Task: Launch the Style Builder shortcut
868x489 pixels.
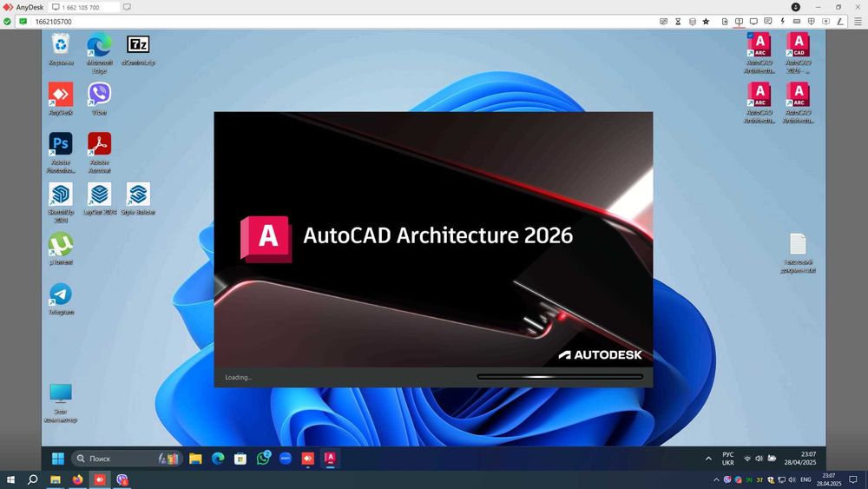Action: click(138, 199)
